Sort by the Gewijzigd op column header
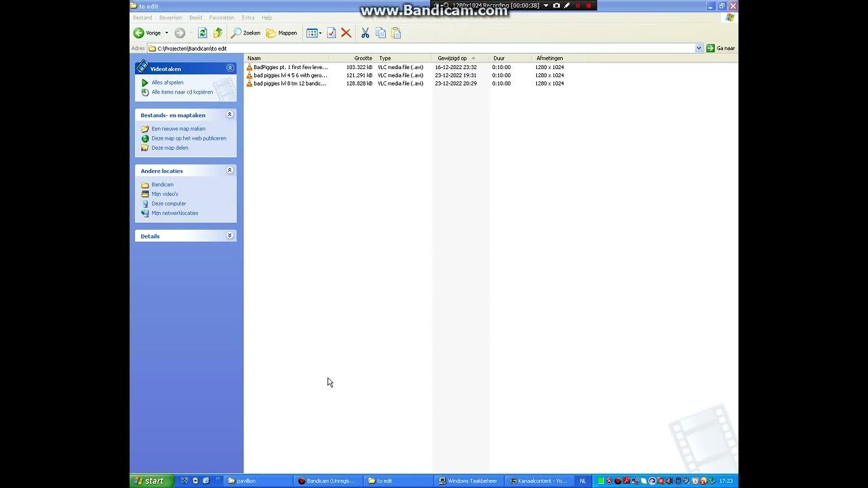 pyautogui.click(x=460, y=58)
